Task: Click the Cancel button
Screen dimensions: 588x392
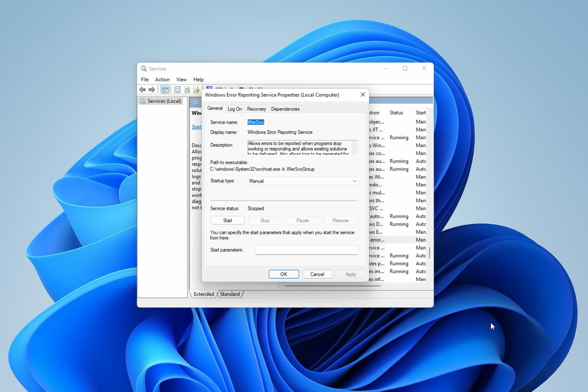Action: (317, 274)
